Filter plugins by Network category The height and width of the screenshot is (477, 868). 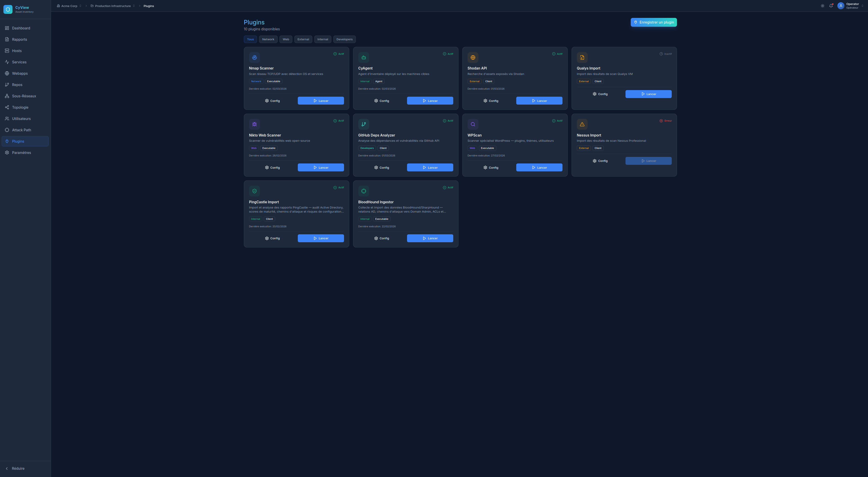pyautogui.click(x=268, y=39)
